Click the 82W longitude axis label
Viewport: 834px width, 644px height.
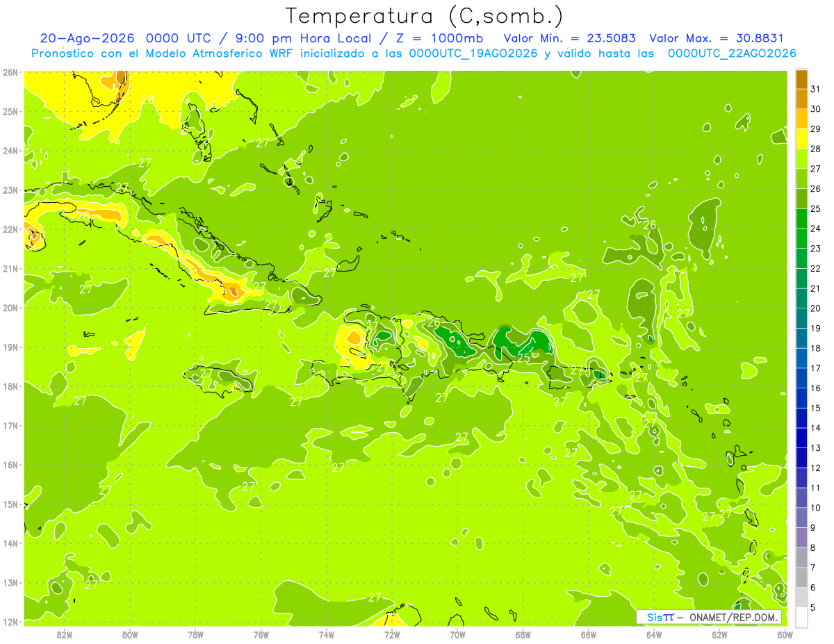pyautogui.click(x=65, y=634)
